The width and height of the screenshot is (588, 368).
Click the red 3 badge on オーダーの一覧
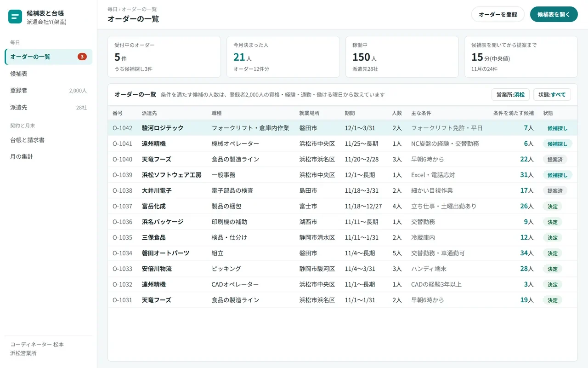point(82,57)
